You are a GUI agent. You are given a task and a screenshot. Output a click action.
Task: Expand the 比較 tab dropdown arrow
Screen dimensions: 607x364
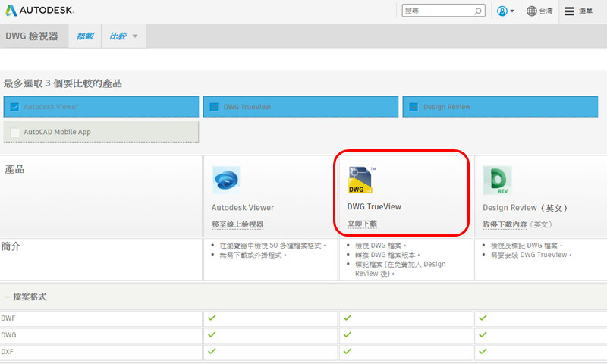[x=135, y=36]
